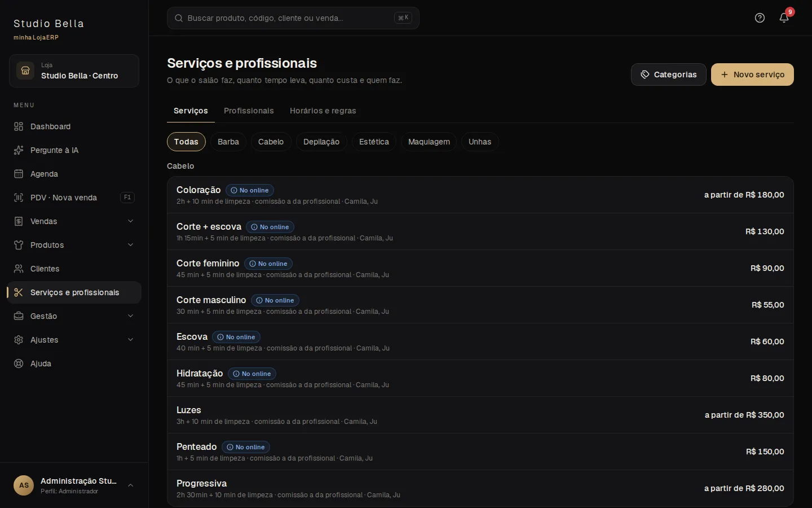Select the Todas category filter
Image resolution: width=812 pixels, height=508 pixels.
click(x=186, y=142)
